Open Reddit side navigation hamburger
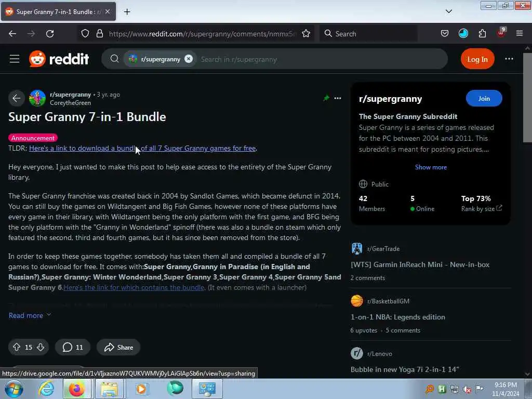Screen dimensions: 532x399 tap(14, 59)
